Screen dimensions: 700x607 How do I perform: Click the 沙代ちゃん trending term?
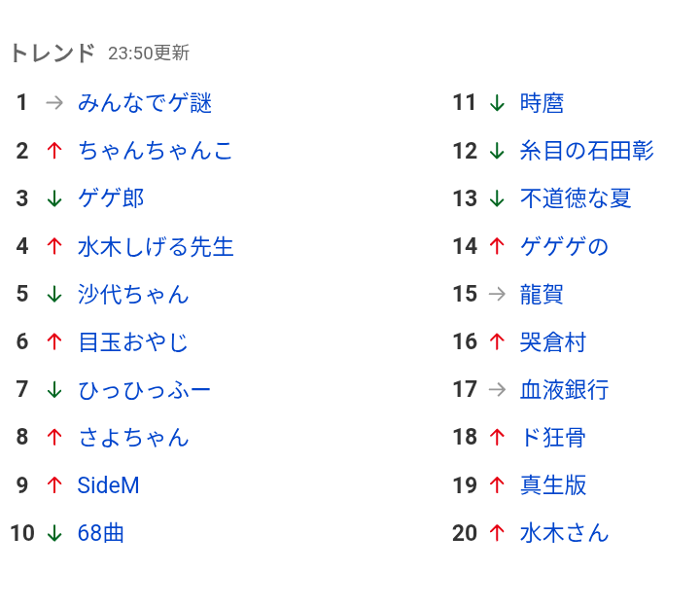133,295
